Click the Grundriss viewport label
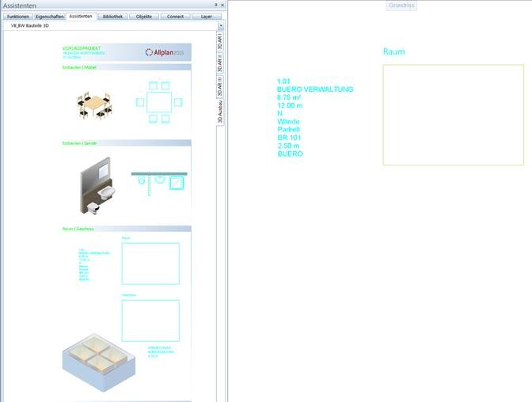Viewport: 532px width, 402px height. [x=401, y=6]
